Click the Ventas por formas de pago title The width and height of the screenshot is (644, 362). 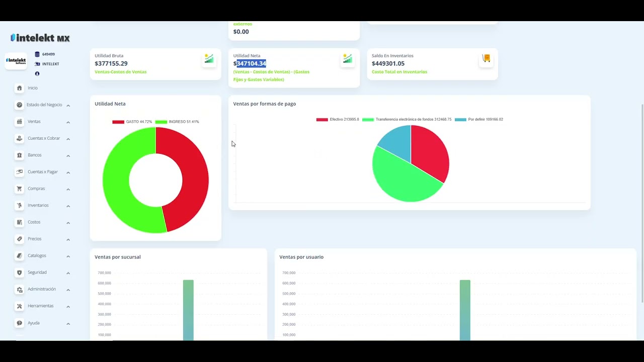(265, 104)
